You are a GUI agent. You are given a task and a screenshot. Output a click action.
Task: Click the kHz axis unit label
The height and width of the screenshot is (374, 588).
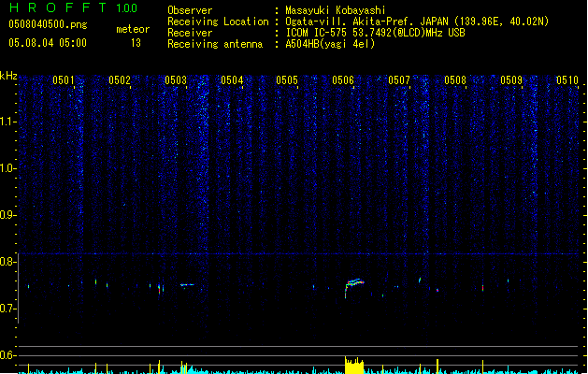point(8,76)
